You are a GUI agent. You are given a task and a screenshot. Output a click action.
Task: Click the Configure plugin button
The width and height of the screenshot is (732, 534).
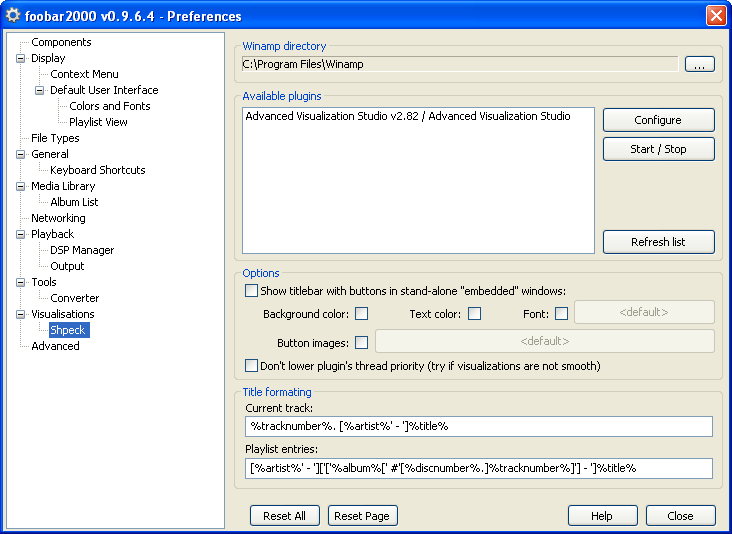658,120
